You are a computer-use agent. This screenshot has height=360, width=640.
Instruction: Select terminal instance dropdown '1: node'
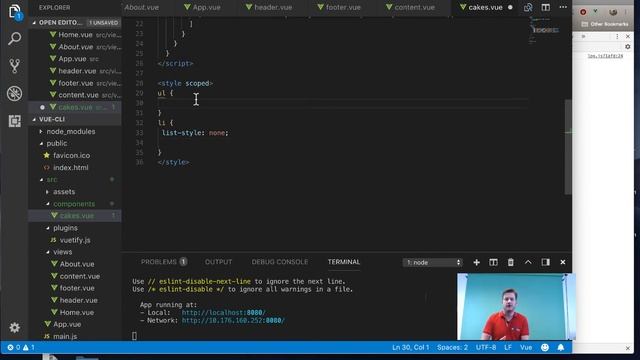(x=433, y=262)
